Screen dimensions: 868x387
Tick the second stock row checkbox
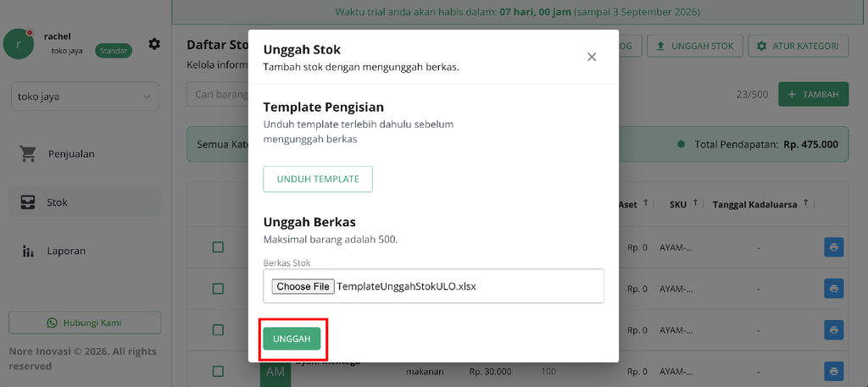click(218, 289)
